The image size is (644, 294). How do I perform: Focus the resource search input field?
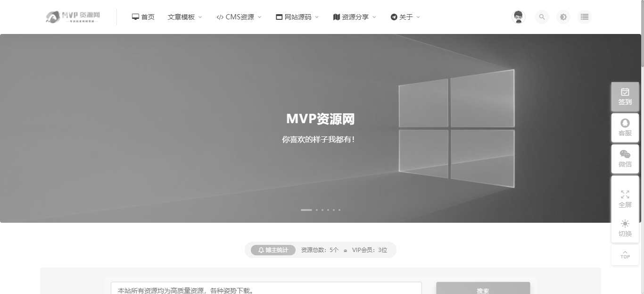click(x=266, y=288)
